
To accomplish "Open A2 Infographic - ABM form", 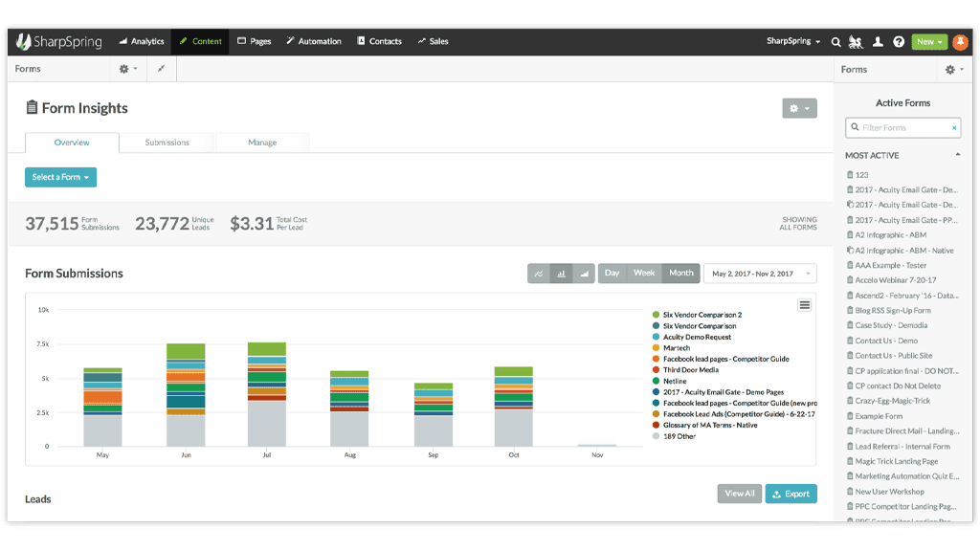I will (x=886, y=235).
